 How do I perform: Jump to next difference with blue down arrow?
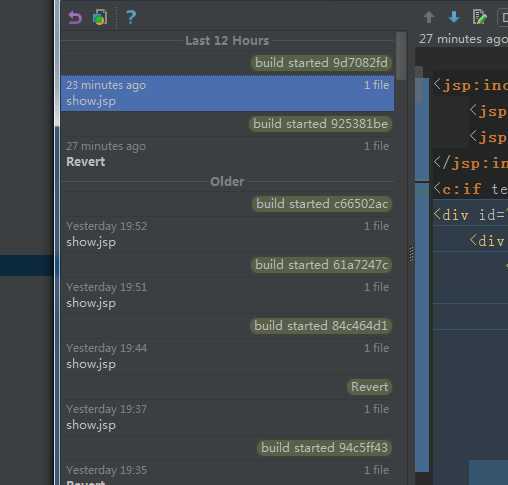coord(454,17)
